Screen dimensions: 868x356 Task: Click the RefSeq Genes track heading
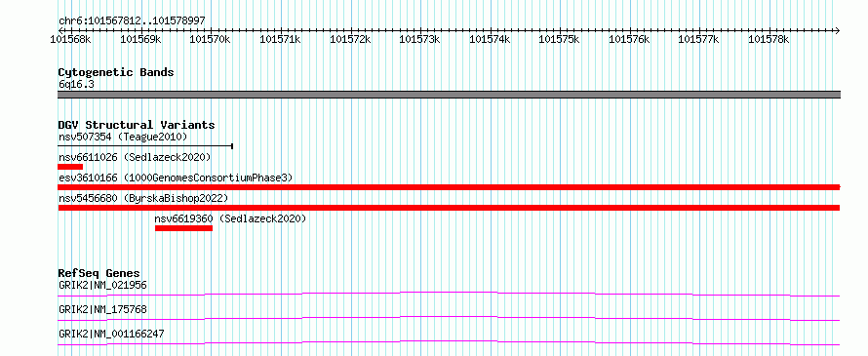(99, 273)
